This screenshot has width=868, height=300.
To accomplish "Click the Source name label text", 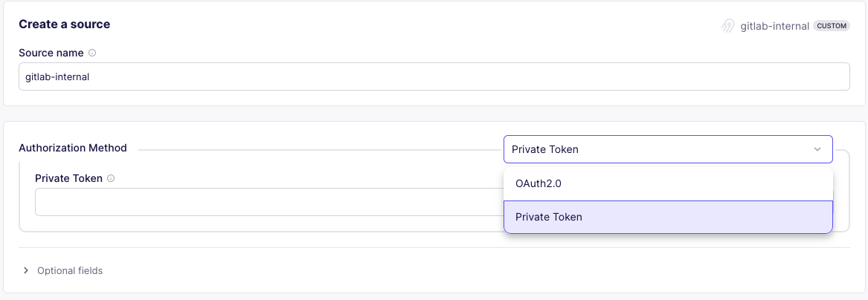I will [51, 53].
